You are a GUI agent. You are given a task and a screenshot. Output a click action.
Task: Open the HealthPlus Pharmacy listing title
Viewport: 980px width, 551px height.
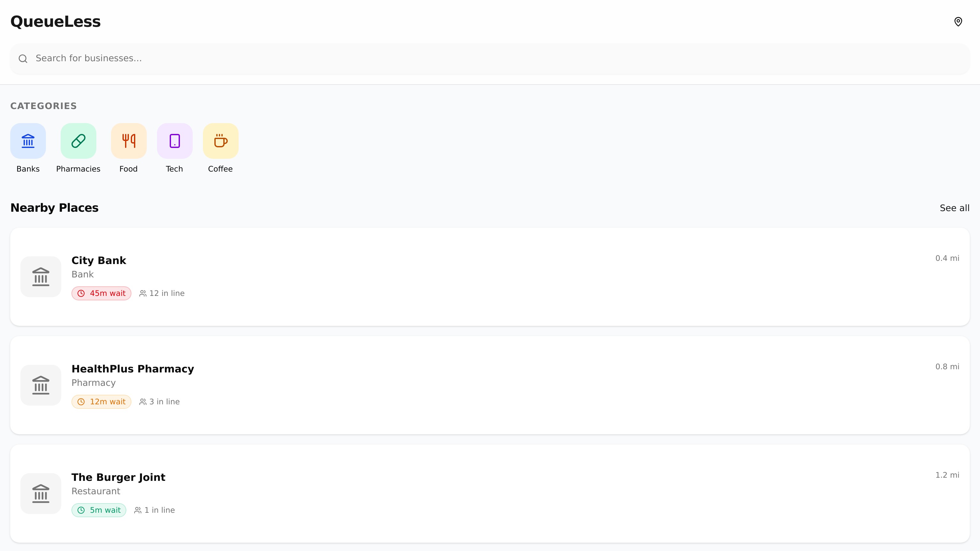[x=133, y=369]
